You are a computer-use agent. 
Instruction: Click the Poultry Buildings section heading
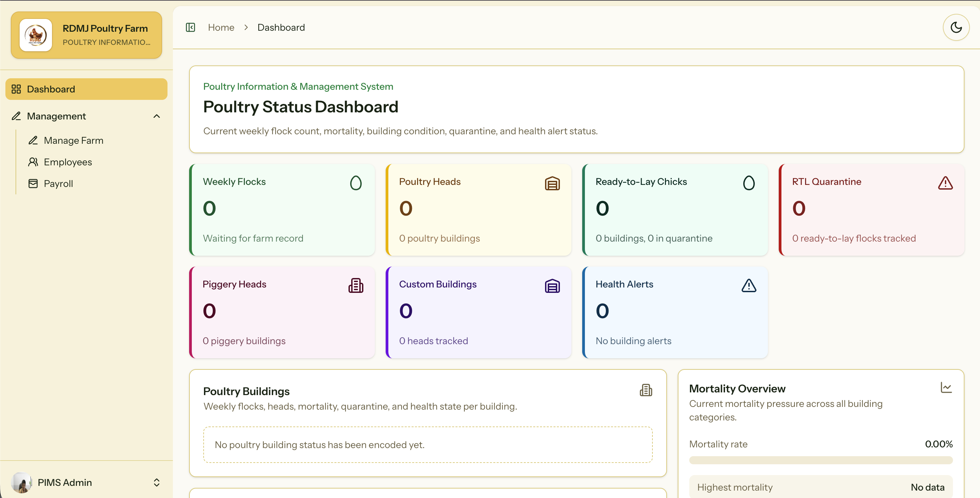(x=246, y=391)
